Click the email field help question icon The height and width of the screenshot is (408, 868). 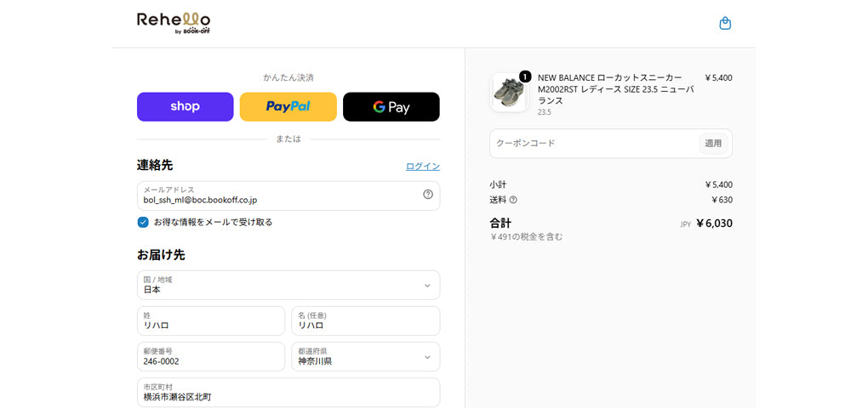428,194
